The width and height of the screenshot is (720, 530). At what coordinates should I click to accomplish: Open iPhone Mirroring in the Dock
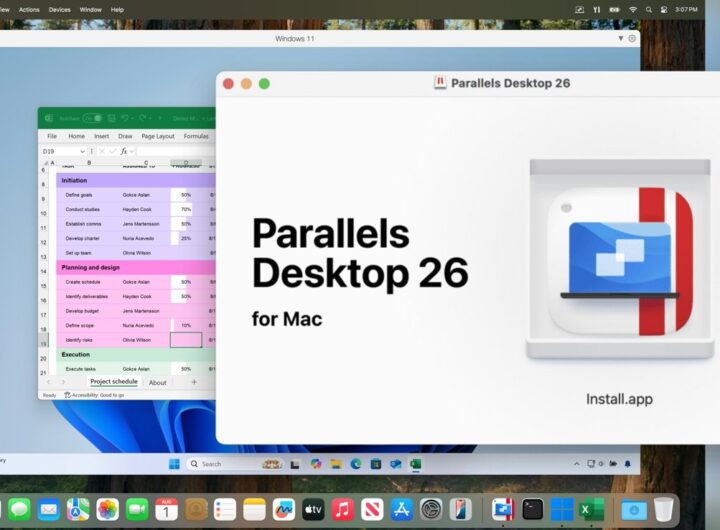[x=461, y=509]
